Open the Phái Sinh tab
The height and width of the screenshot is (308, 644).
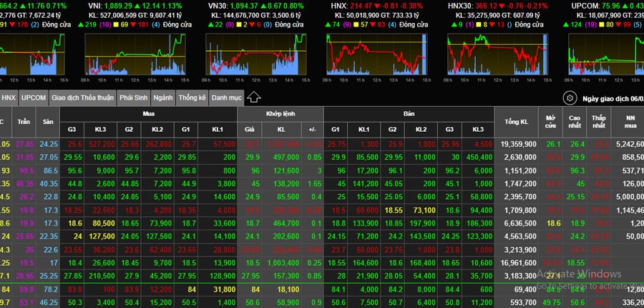tap(134, 98)
